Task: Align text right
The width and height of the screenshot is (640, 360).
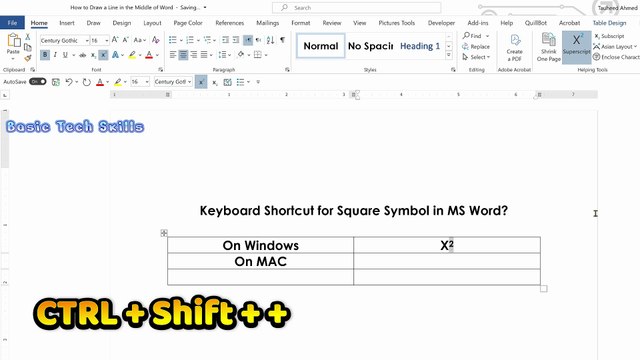Action: pos(193,55)
